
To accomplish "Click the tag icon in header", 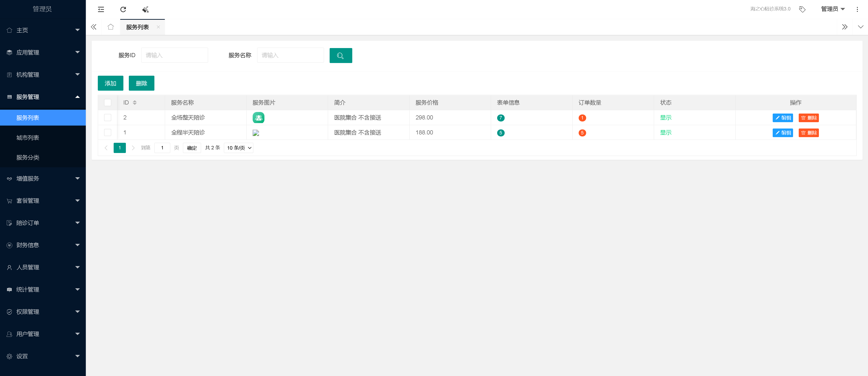I will [802, 10].
